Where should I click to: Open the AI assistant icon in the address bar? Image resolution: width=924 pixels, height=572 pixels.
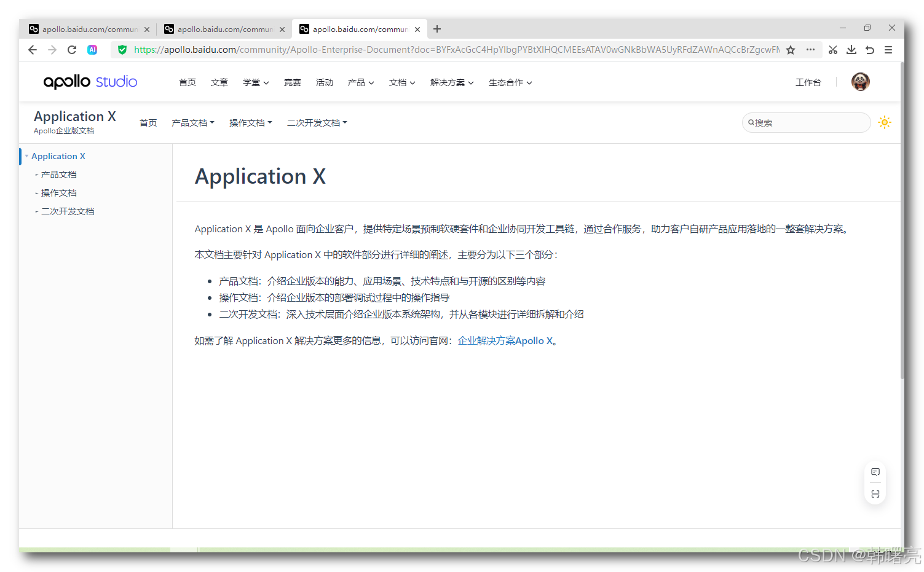coord(92,50)
